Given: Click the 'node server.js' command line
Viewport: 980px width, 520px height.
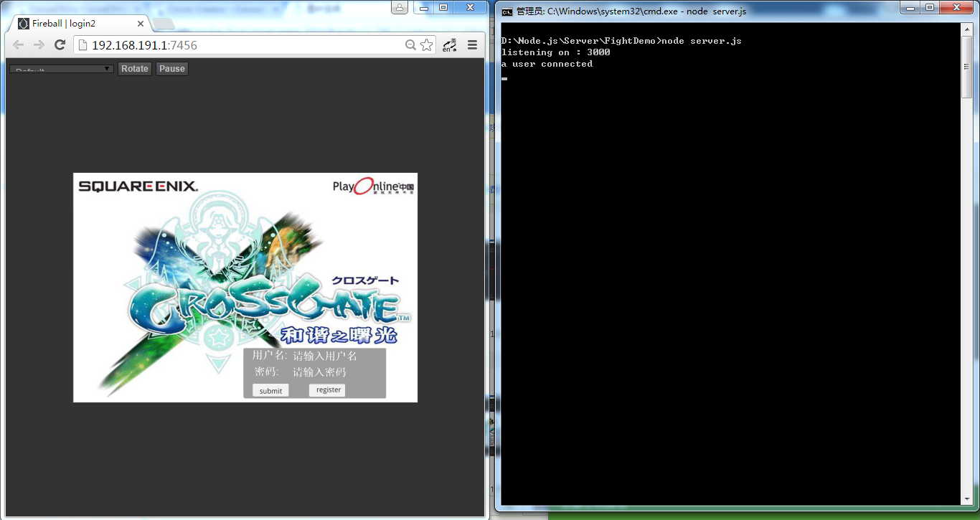Looking at the screenshot, I should click(x=621, y=41).
